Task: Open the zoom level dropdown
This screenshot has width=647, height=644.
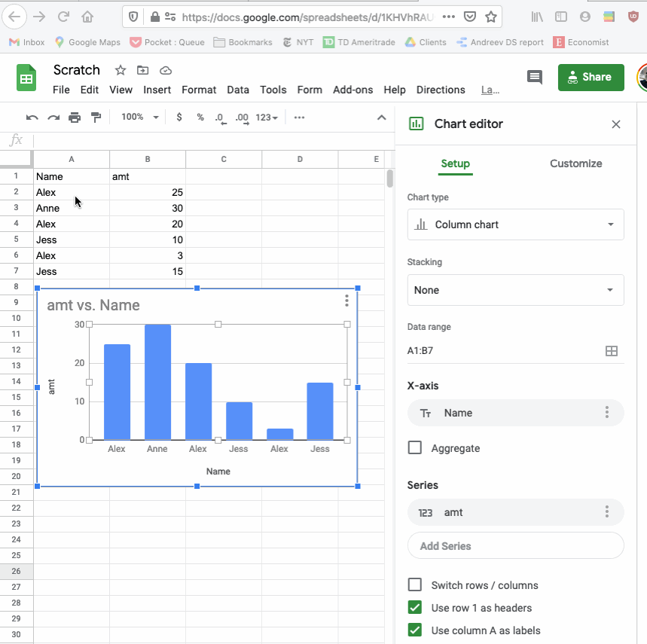Action: 139,118
